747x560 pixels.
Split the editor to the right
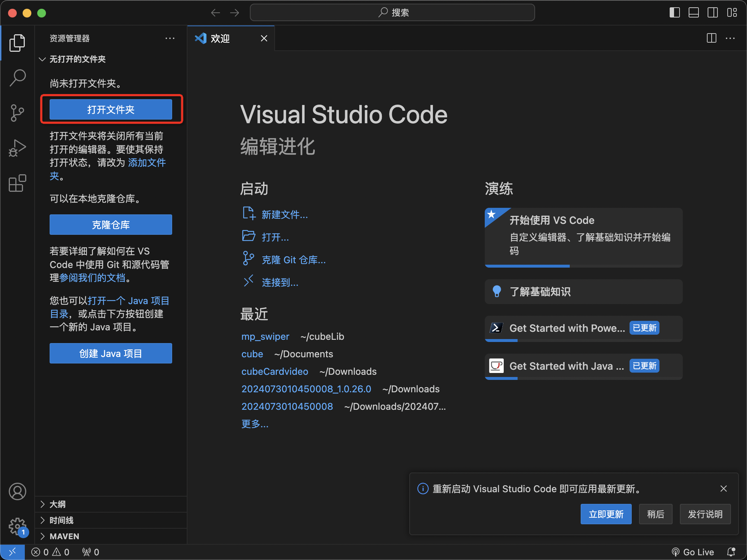(711, 38)
